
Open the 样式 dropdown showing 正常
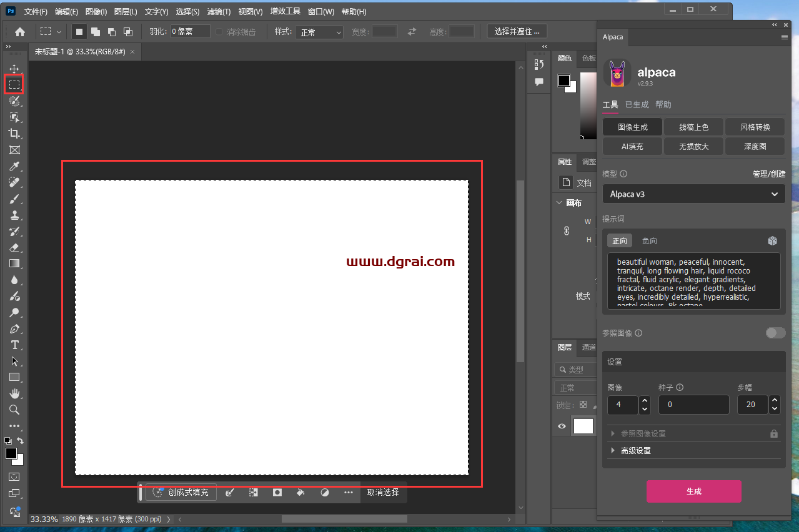click(x=320, y=32)
